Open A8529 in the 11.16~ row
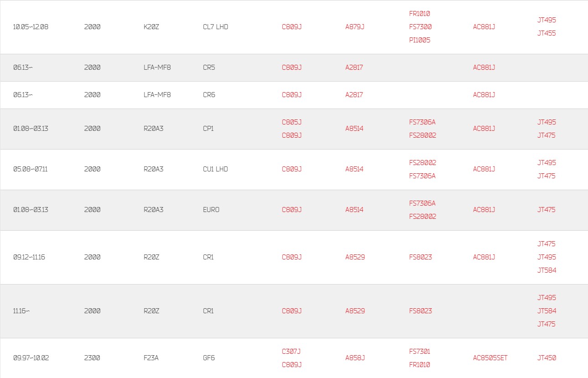This screenshot has height=378, width=588. tap(355, 311)
